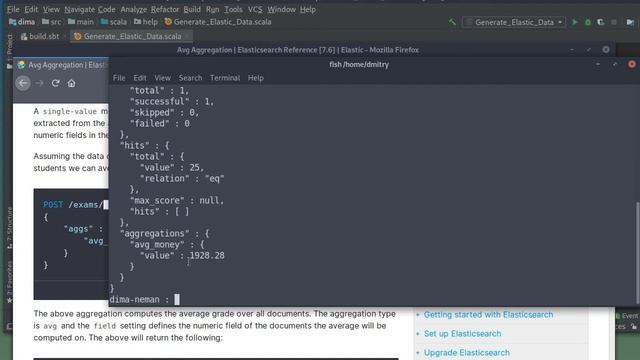The width and height of the screenshot is (640, 360).
Task: Click main folder breadcrumb
Action: pos(81,22)
